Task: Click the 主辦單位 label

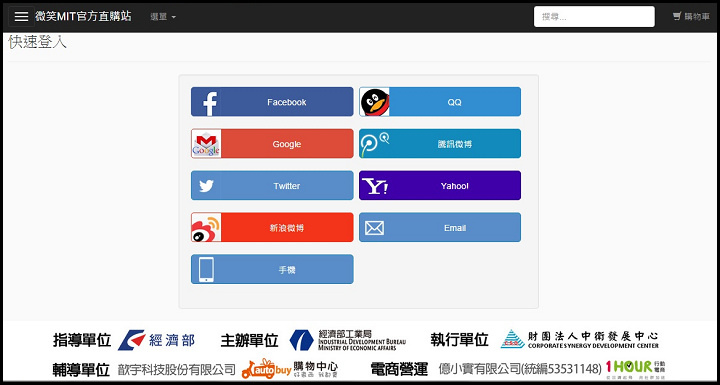Action: click(249, 340)
